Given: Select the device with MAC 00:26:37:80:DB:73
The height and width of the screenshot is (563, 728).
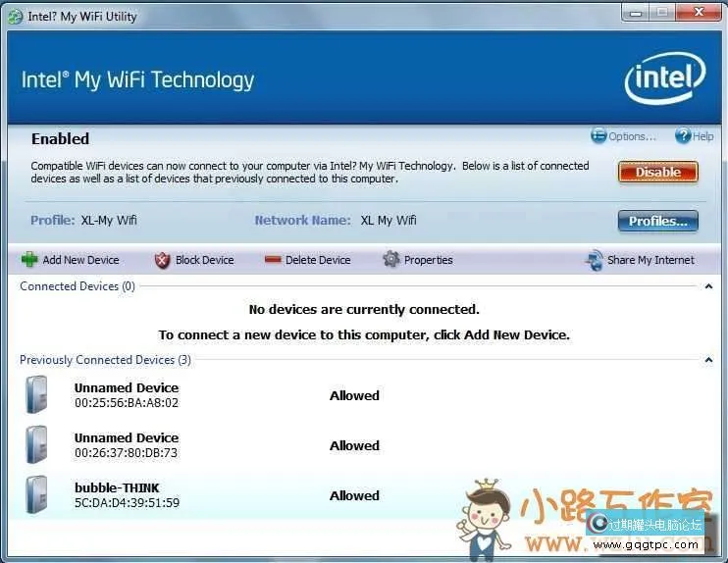Looking at the screenshot, I should click(x=127, y=452).
